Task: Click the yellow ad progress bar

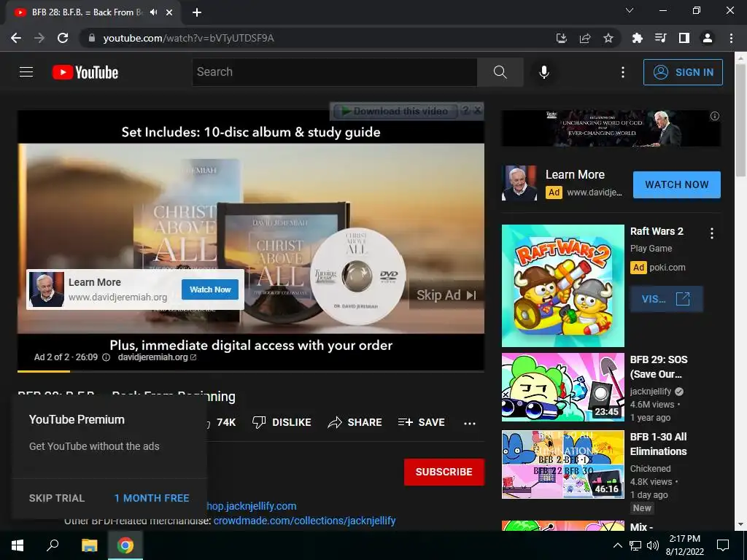Action: (44, 371)
